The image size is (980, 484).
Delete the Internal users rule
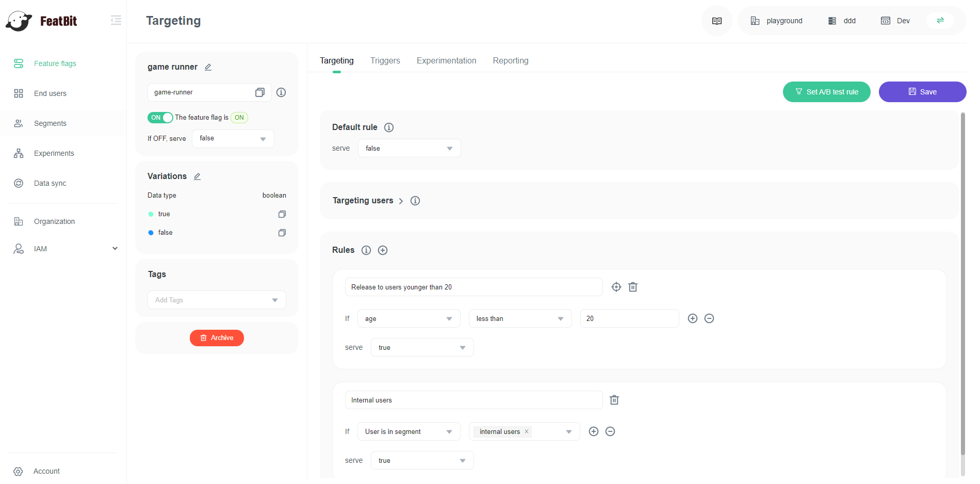(614, 400)
